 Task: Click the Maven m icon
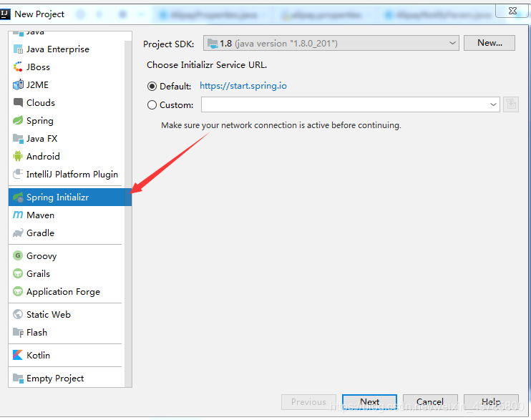pyautogui.click(x=18, y=215)
